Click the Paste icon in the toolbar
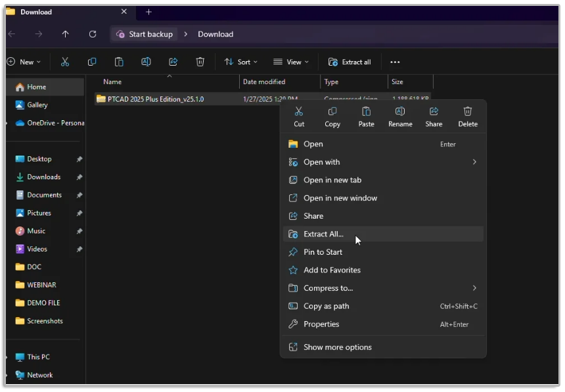Image resolution: width=565 pixels, height=392 pixels. pos(119,62)
